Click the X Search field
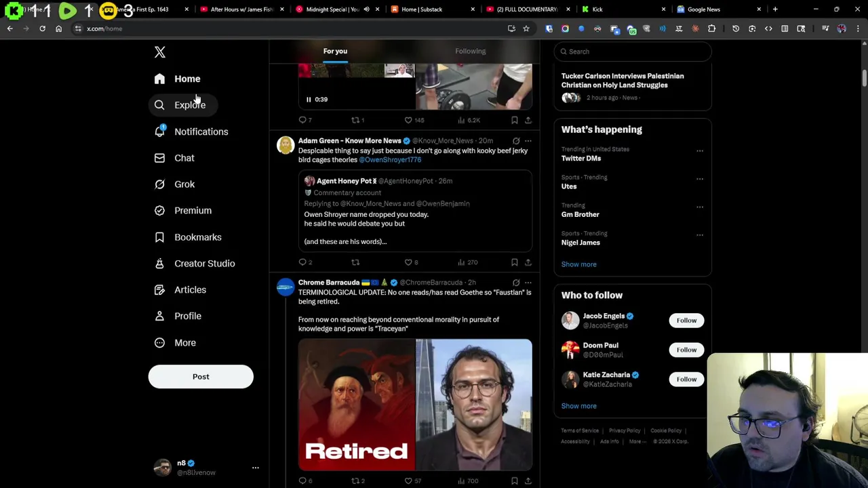Screen dimensions: 868x488 (633, 52)
